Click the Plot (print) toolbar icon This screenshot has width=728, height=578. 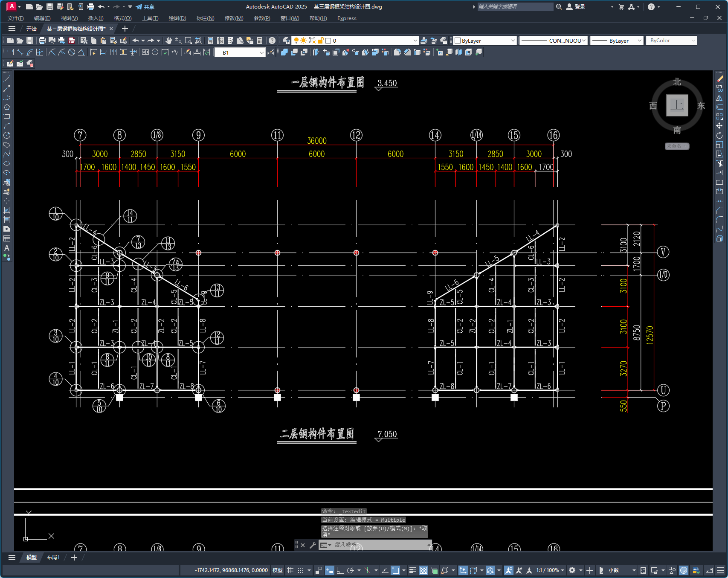(x=42, y=41)
